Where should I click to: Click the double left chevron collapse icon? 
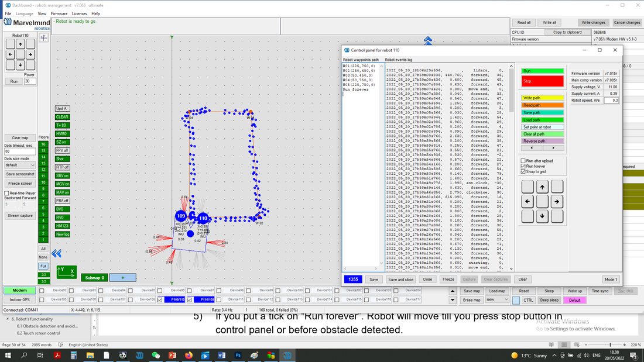click(56, 253)
